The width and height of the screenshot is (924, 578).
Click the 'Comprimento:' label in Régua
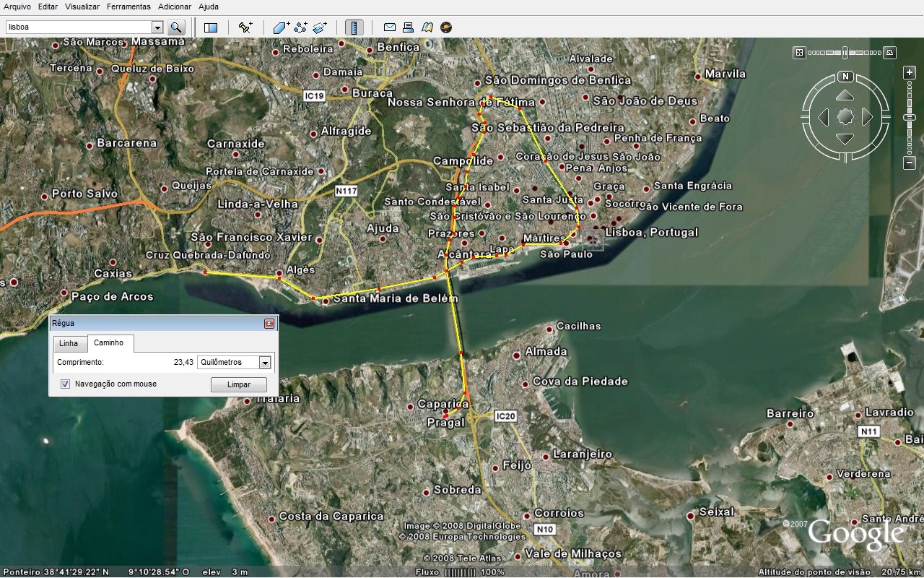[80, 363]
